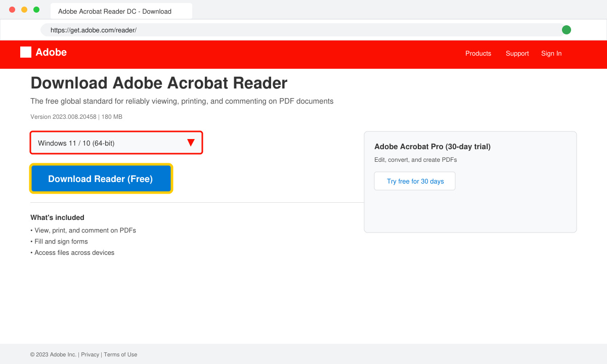Screen dimensions: 607x364
Task: Click the Download Adobe Acrobat Reader heading
Action: (159, 83)
